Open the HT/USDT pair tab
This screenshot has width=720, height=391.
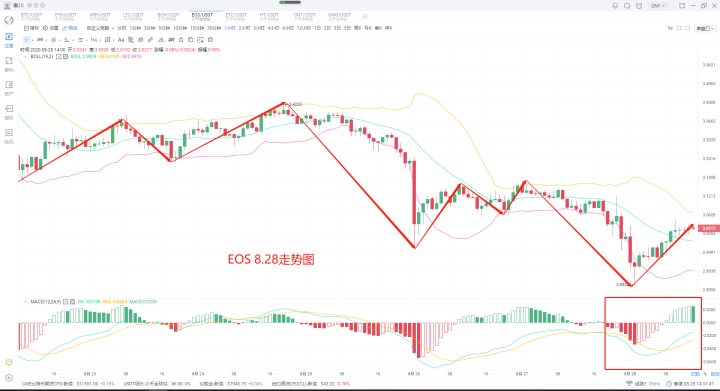269,17
